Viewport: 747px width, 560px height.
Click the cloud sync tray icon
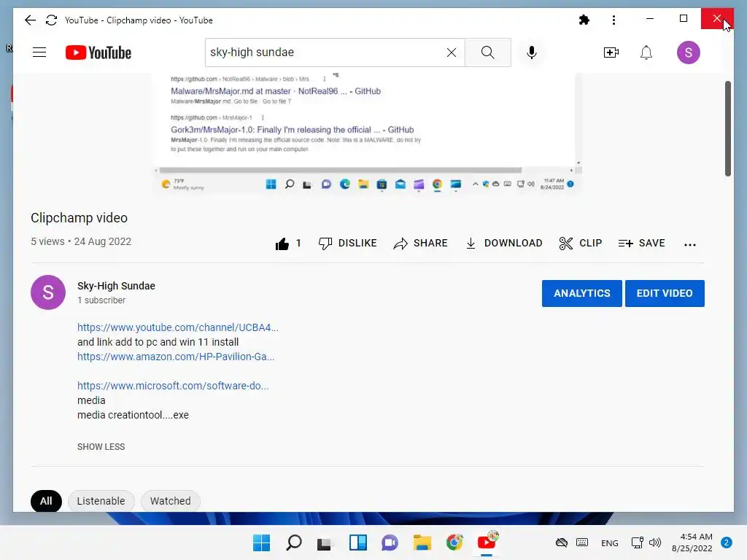click(562, 542)
